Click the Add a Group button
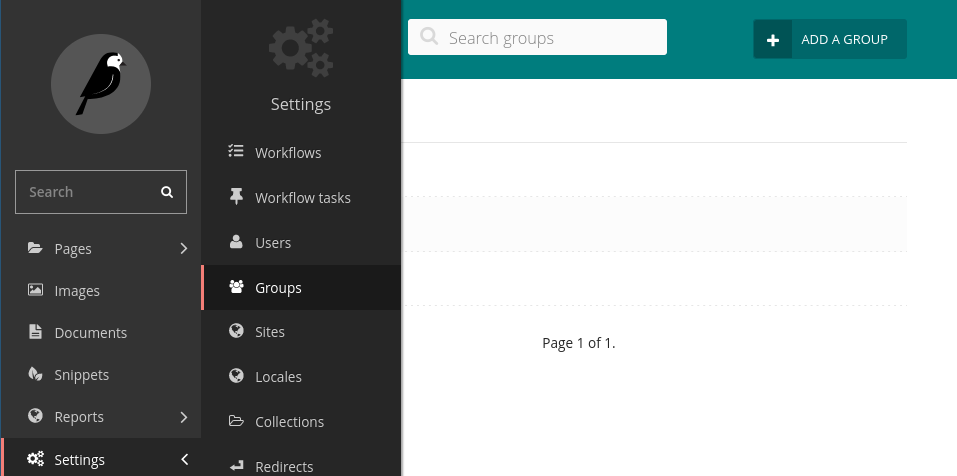Screen dimensions: 957x476 [x=830, y=39]
